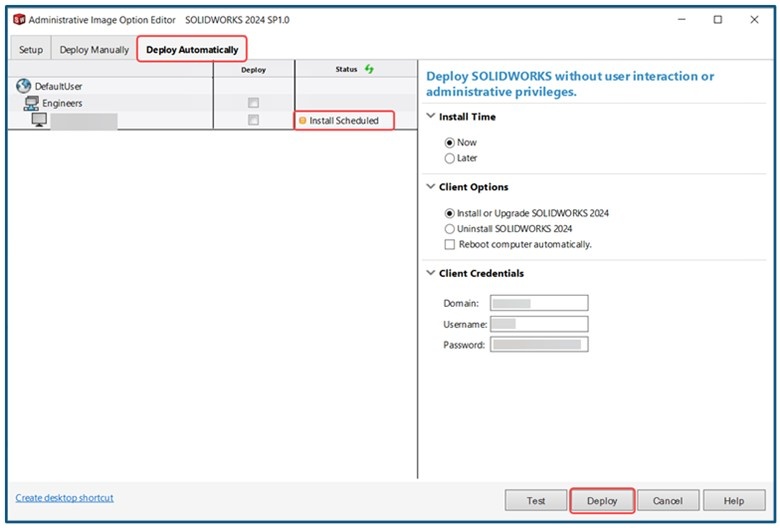Open the Deploy Manually tab
The height and width of the screenshot is (528, 780).
[x=94, y=50]
